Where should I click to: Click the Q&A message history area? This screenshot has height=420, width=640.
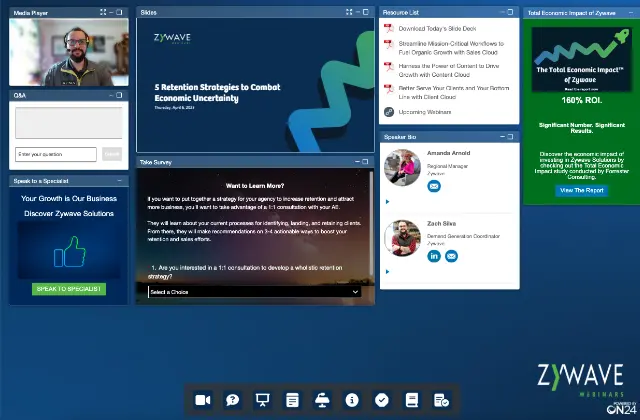point(69,123)
